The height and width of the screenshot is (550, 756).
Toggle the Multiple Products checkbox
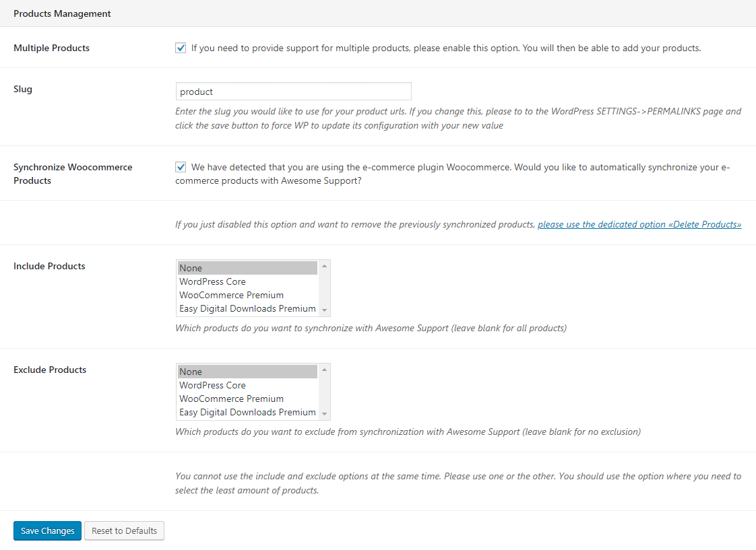181,48
